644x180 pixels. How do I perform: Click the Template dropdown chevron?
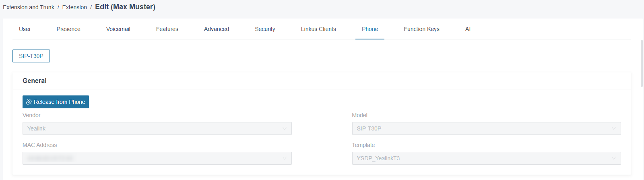614,158
